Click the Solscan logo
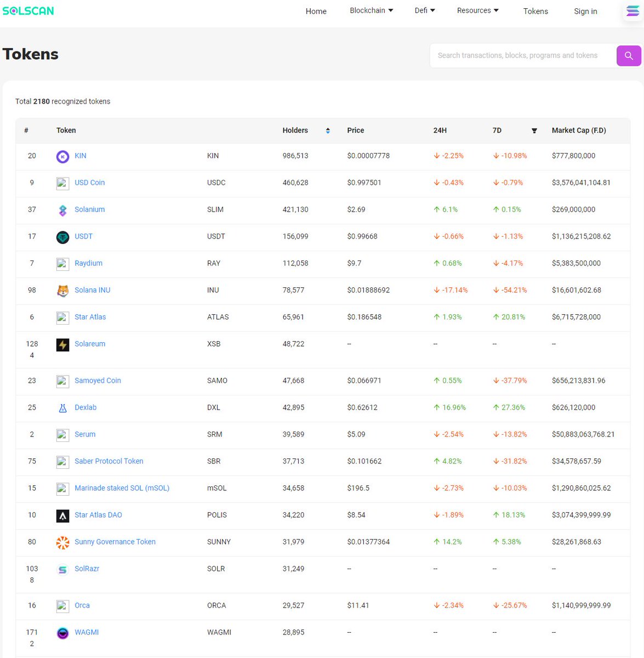Screen dimensions: 644x658 (x=28, y=10)
